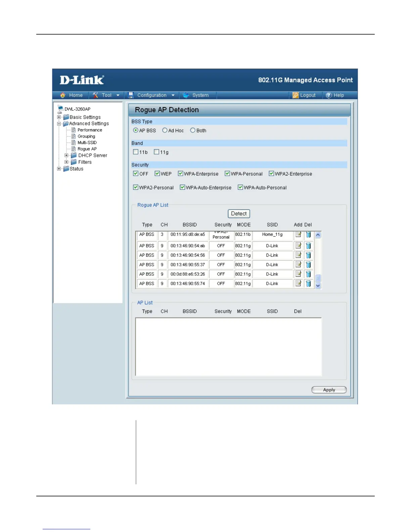The height and width of the screenshot is (532, 411).
Task: Enable the 11g band checkbox
Action: (156, 152)
